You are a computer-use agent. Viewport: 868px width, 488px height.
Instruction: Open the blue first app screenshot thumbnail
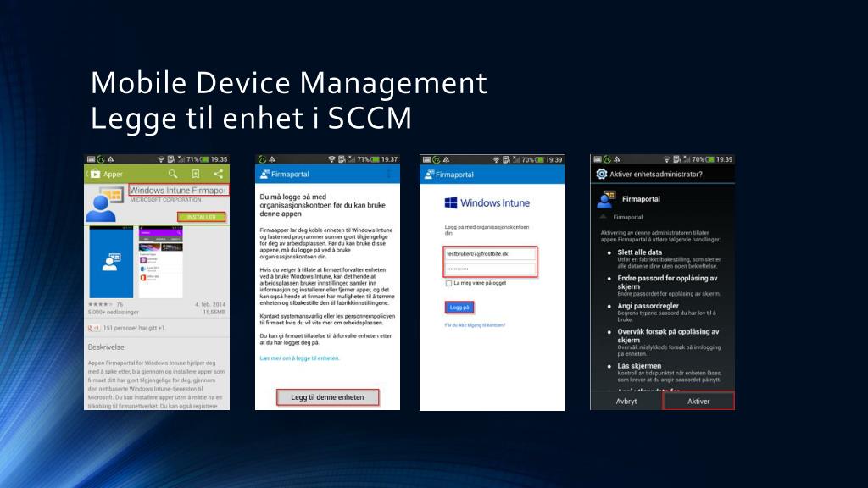tap(111, 262)
